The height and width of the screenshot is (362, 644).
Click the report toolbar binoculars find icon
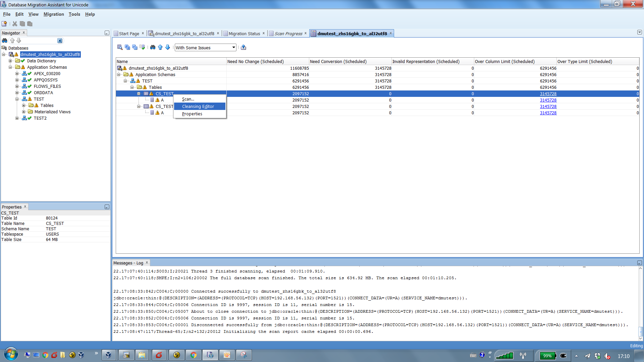pyautogui.click(x=153, y=47)
